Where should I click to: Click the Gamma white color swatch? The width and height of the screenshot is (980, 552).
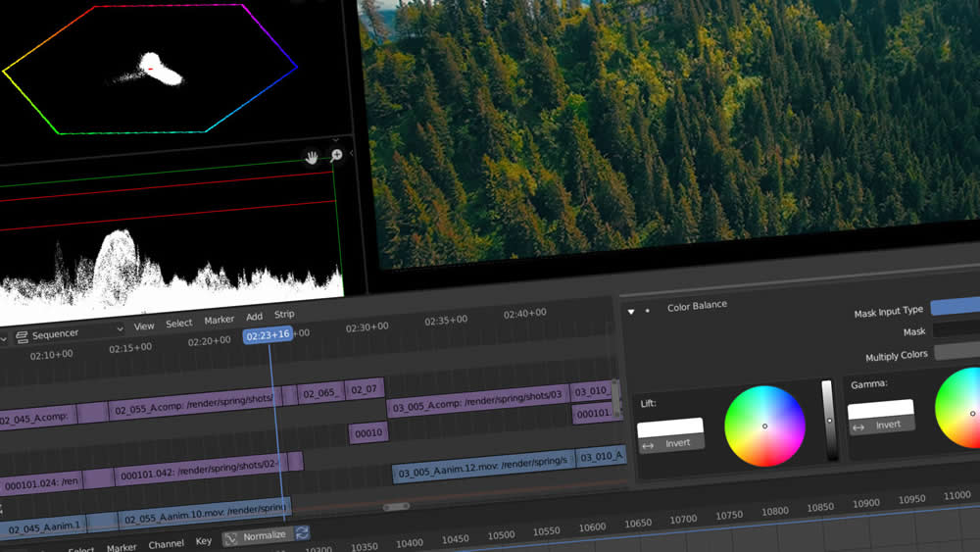point(881,409)
